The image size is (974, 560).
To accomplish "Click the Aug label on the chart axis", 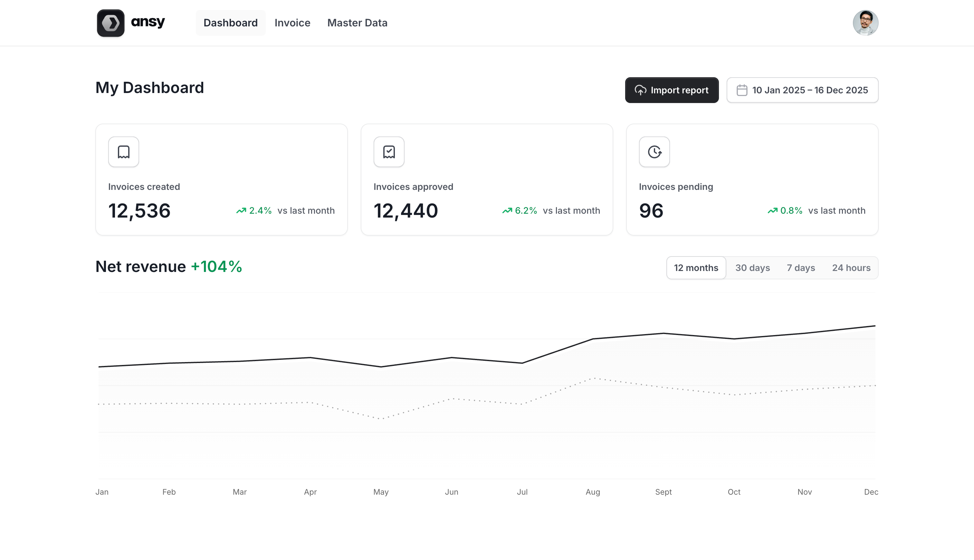I will (x=593, y=492).
